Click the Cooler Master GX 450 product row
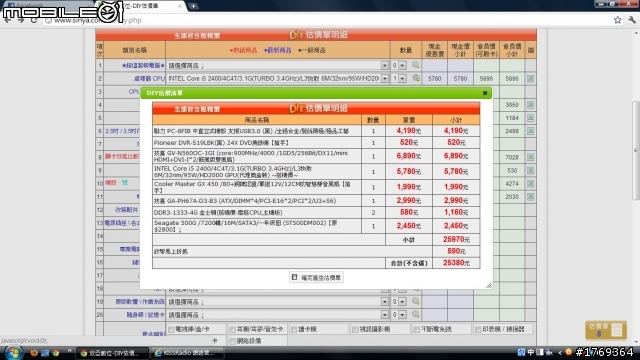 [316, 187]
